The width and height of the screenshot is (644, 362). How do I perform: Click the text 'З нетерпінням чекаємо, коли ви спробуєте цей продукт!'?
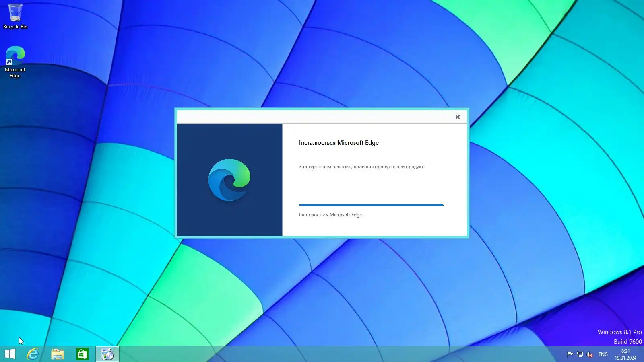[x=362, y=167]
